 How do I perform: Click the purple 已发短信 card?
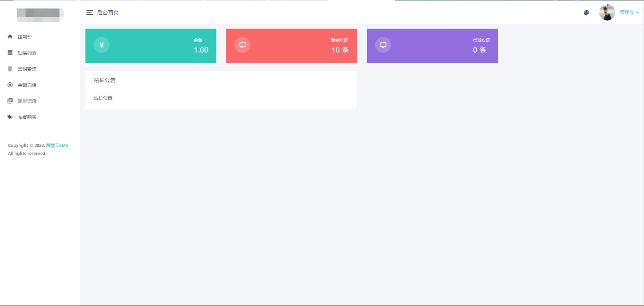click(432, 46)
